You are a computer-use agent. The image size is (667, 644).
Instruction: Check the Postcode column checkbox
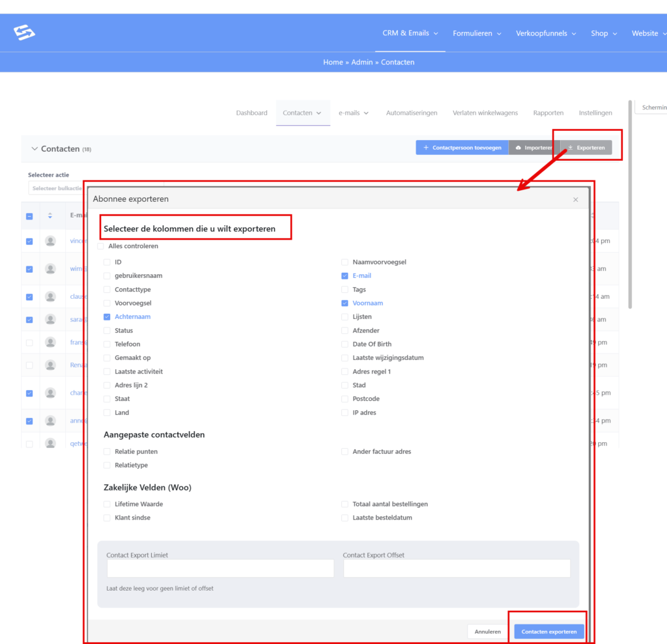[x=345, y=399]
